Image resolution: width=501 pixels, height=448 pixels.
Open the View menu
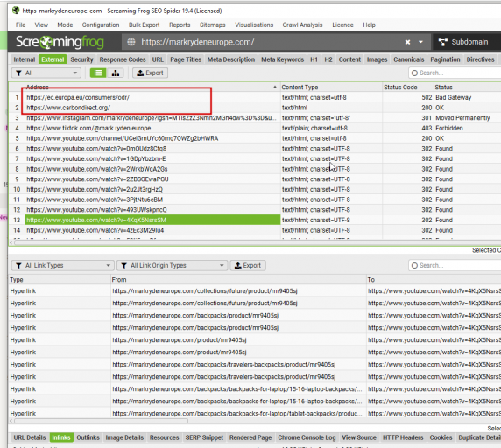click(x=41, y=24)
